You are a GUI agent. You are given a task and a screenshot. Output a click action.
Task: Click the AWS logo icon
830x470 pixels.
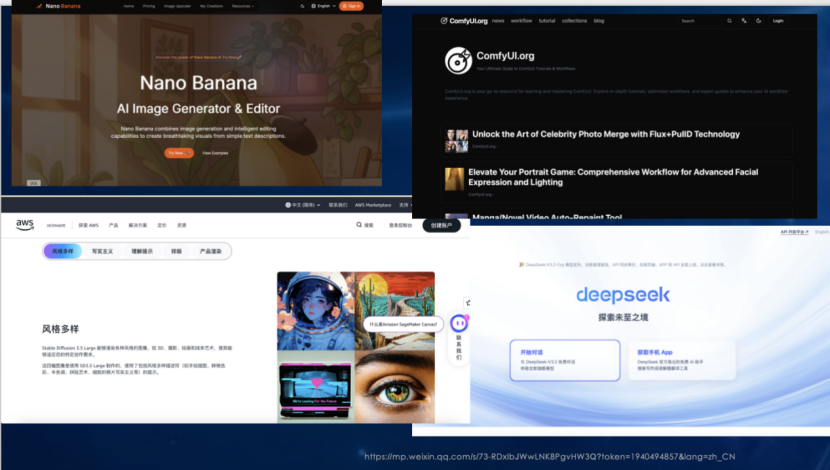[25, 225]
